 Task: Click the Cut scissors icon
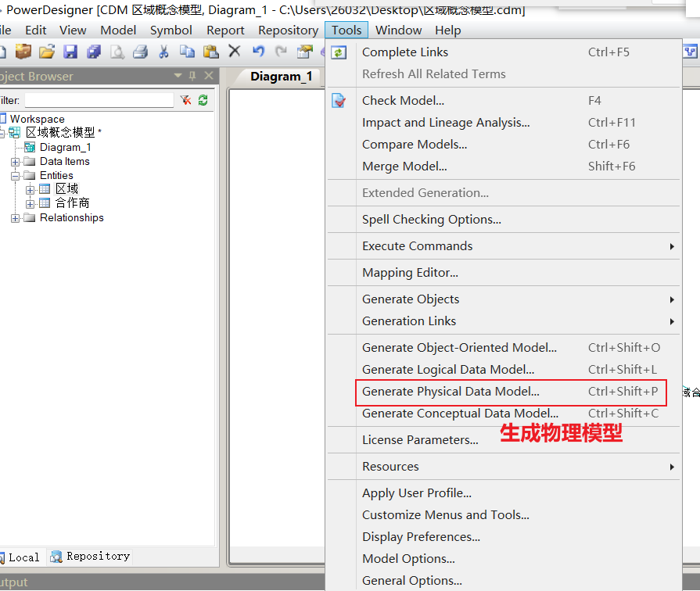coord(163,52)
